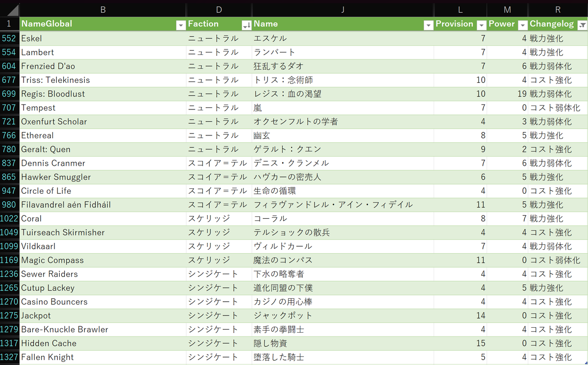Viewport: 588px width, 365px height.
Task: Click the Fallen Knight cell
Action: 103,357
